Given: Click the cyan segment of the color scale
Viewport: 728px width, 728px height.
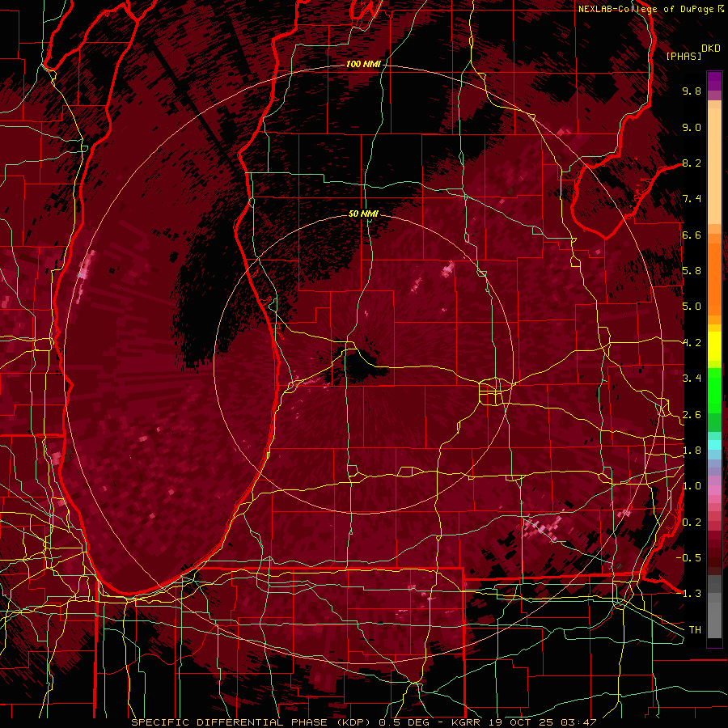Looking at the screenshot, I should click(x=714, y=445).
